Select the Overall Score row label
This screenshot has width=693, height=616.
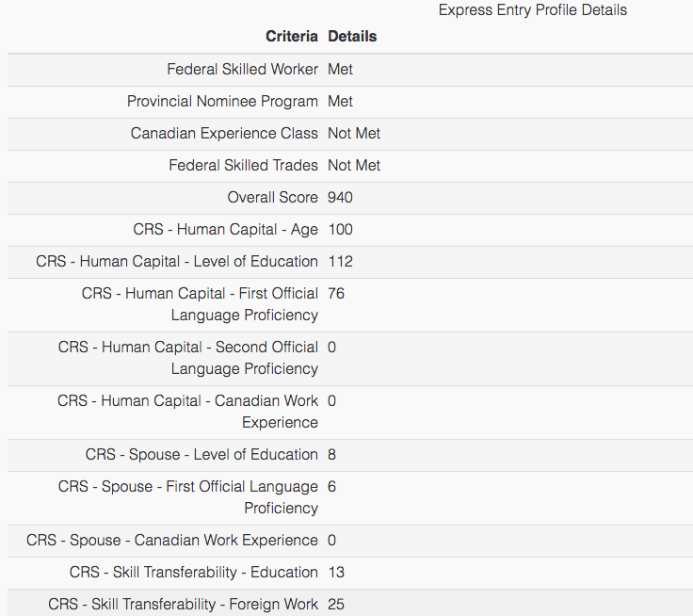[273, 198]
